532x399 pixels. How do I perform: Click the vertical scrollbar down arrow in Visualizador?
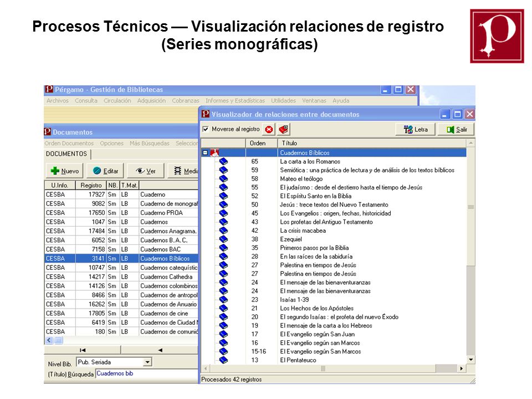coord(470,360)
